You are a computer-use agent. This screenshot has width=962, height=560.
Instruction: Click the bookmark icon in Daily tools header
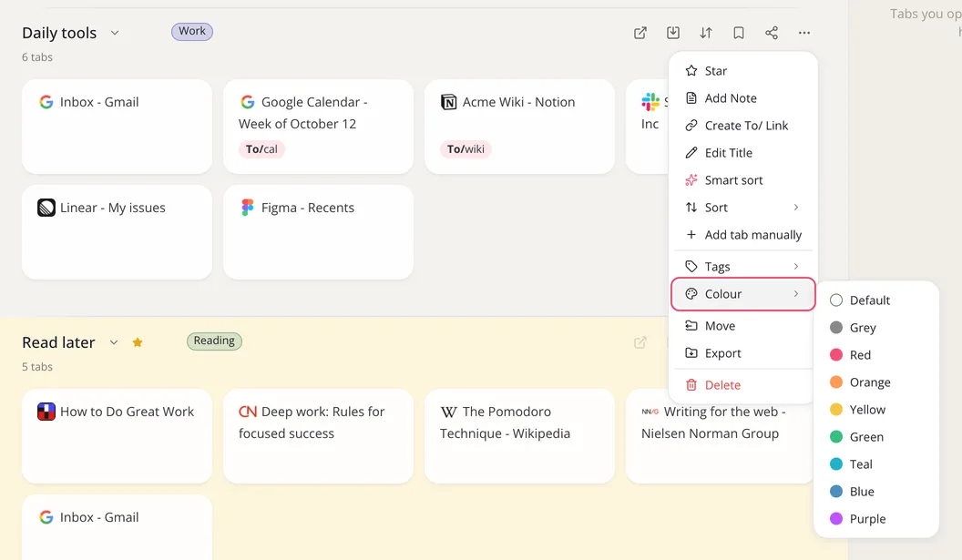coord(739,33)
